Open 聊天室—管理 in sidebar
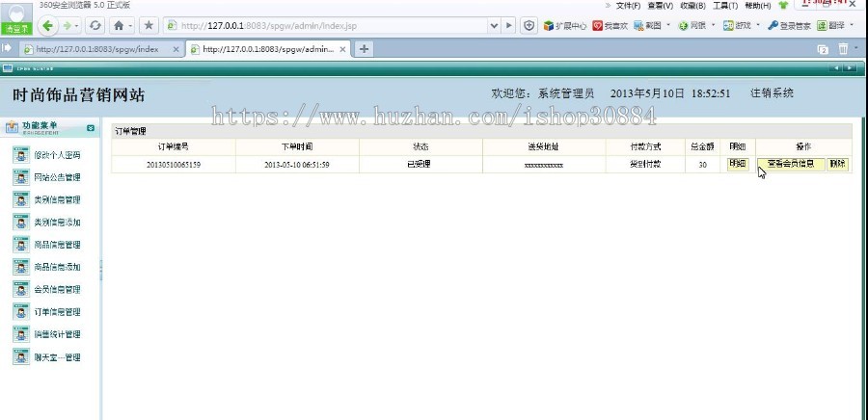 tap(57, 357)
